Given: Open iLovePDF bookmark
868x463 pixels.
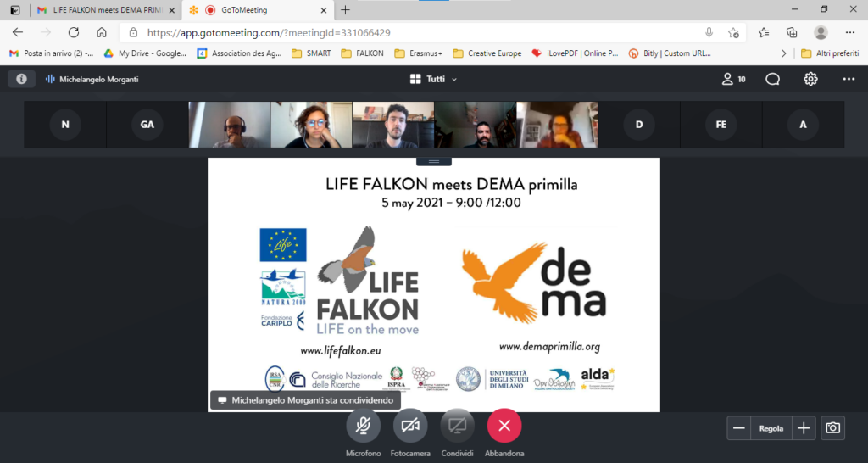Looking at the screenshot, I should [x=575, y=53].
